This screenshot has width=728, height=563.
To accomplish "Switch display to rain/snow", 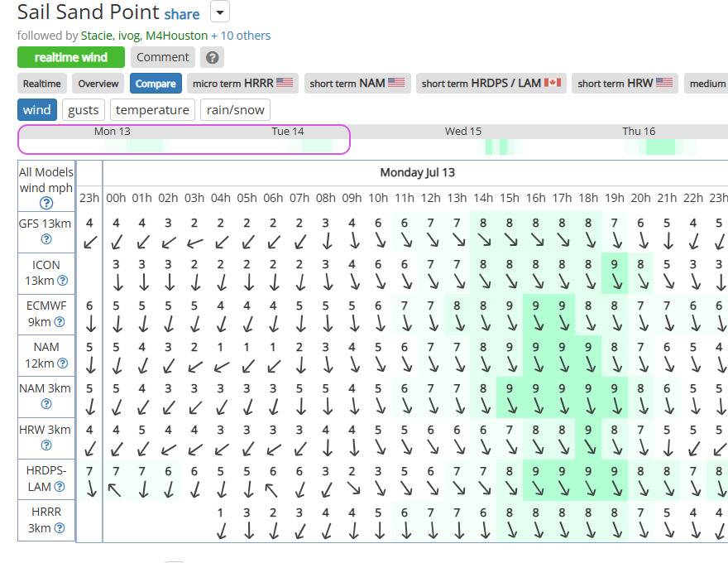I will [x=236, y=110].
